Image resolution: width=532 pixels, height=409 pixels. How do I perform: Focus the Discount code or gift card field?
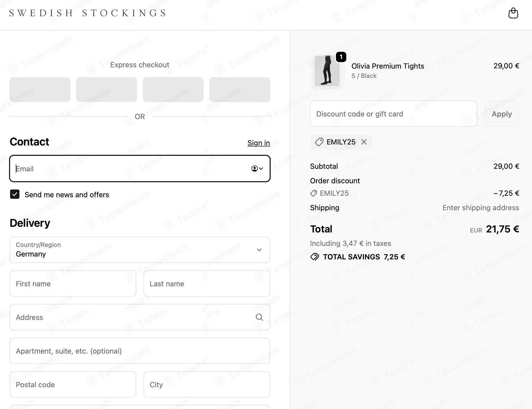coord(393,114)
